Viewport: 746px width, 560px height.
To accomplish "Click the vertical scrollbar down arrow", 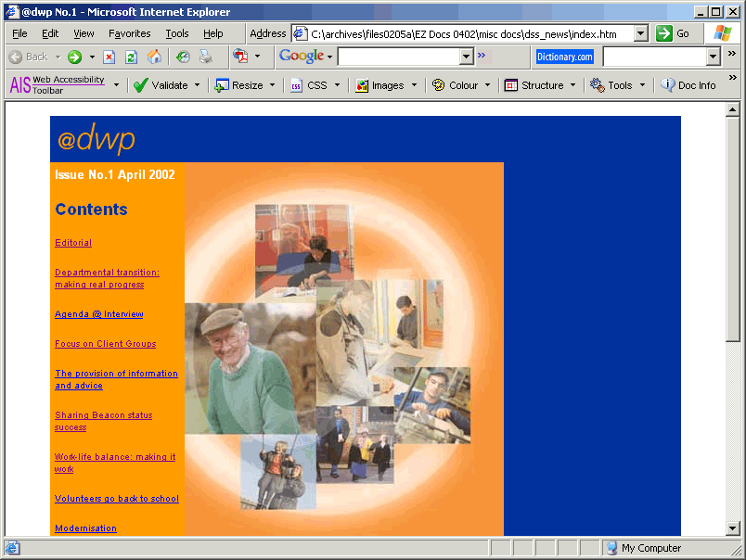I will coord(733,528).
